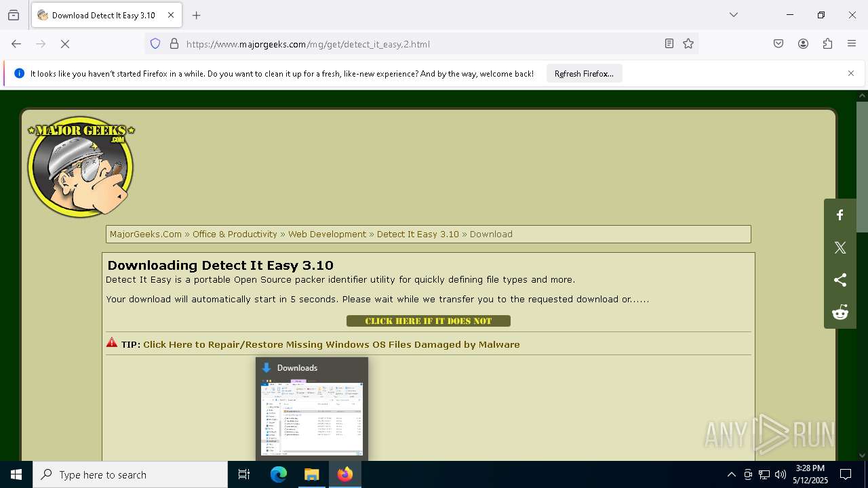Open File Explorer from the taskbar

312,474
